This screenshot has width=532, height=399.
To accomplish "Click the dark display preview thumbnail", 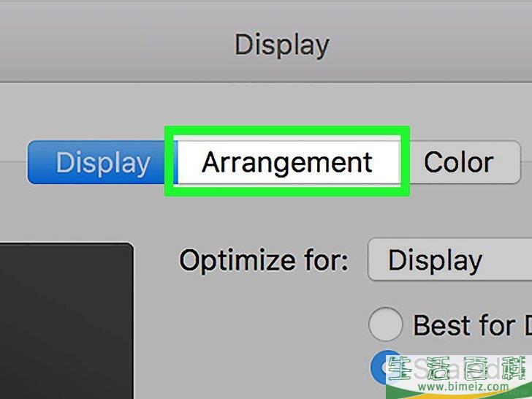I will point(65,321).
